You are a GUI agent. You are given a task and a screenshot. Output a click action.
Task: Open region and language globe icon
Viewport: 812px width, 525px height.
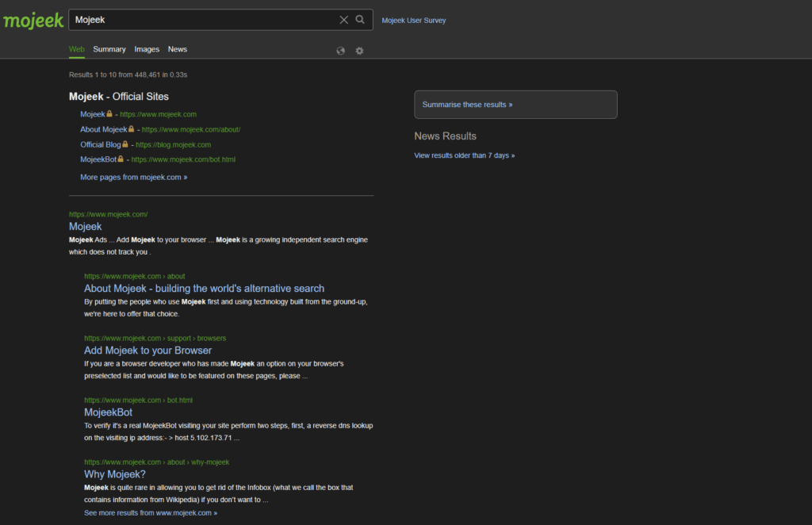coord(341,51)
